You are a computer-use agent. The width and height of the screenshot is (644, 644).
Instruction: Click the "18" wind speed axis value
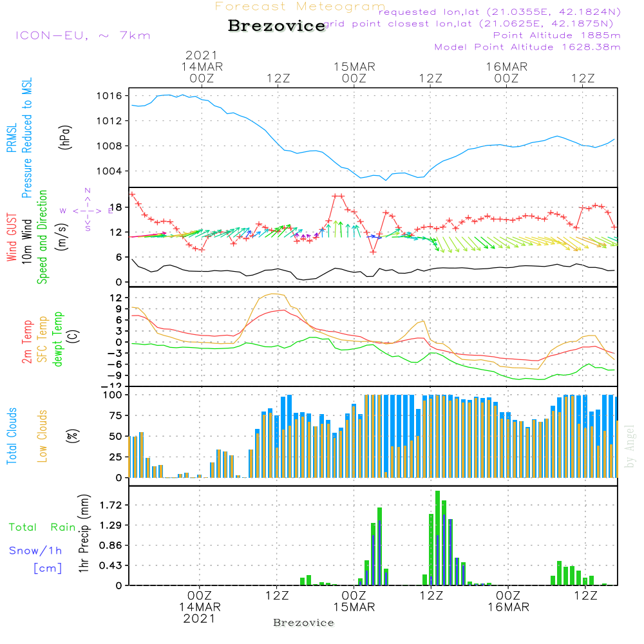coord(117,207)
